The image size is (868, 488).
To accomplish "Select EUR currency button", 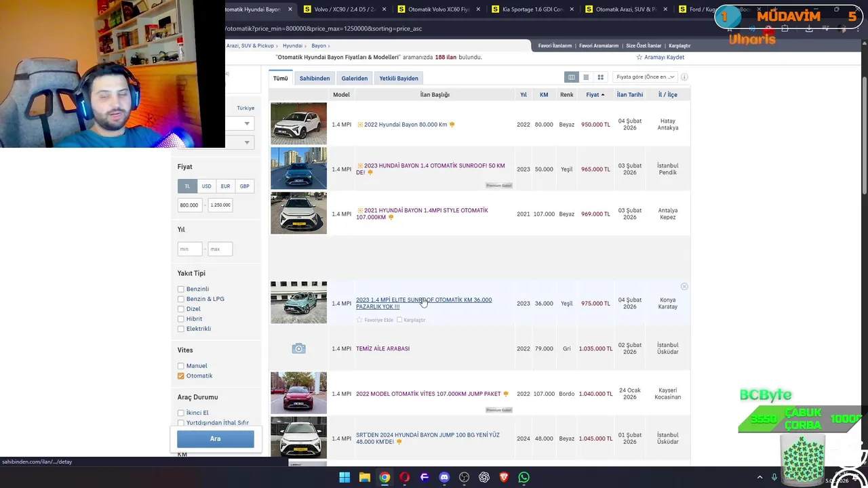I will [x=225, y=186].
